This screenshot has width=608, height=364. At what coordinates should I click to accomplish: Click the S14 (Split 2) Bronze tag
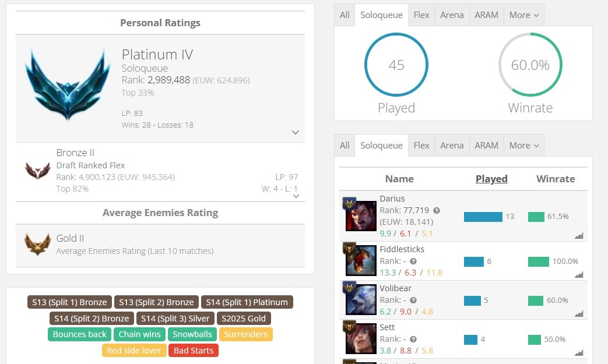[92, 319]
